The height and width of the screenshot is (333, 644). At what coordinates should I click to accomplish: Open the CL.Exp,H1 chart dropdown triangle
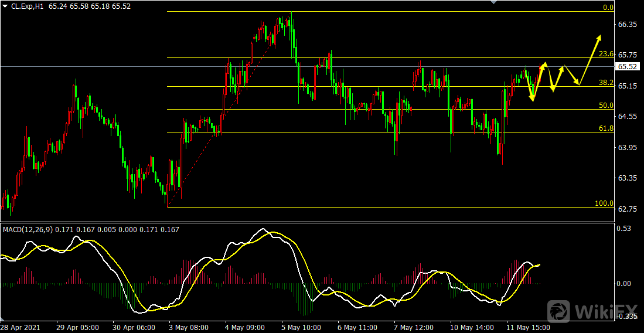click(x=5, y=6)
